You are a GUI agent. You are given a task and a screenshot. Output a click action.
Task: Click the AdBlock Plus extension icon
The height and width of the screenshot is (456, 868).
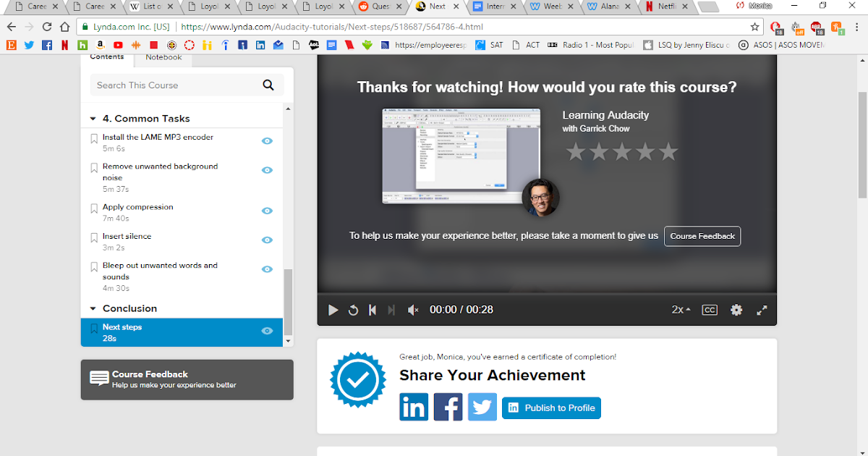[817, 28]
